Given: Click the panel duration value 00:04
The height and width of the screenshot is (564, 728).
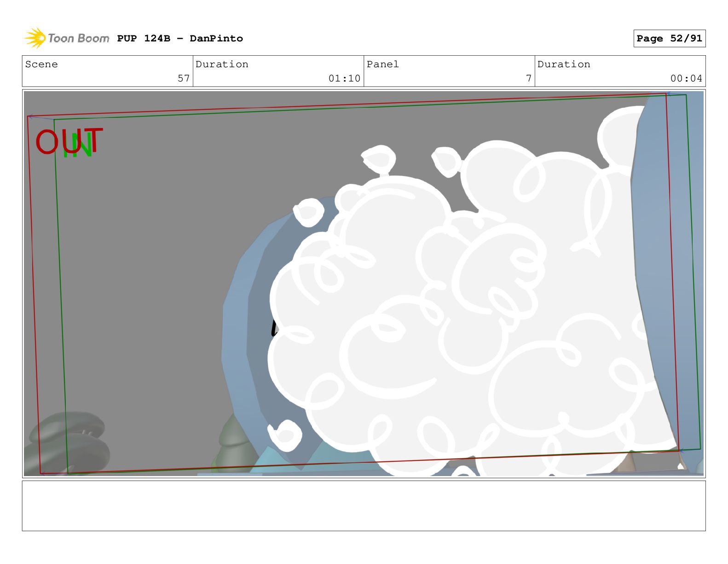Looking at the screenshot, I should click(686, 78).
